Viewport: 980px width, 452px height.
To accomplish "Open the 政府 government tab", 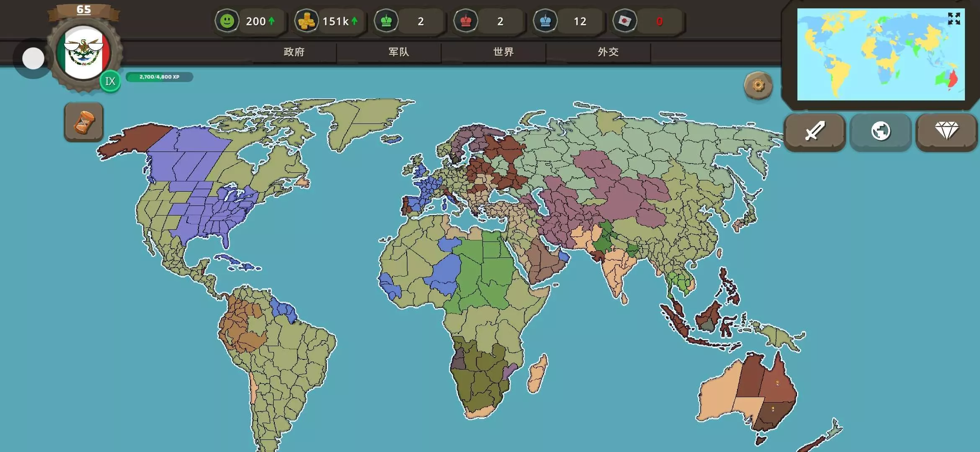I will pyautogui.click(x=294, y=52).
